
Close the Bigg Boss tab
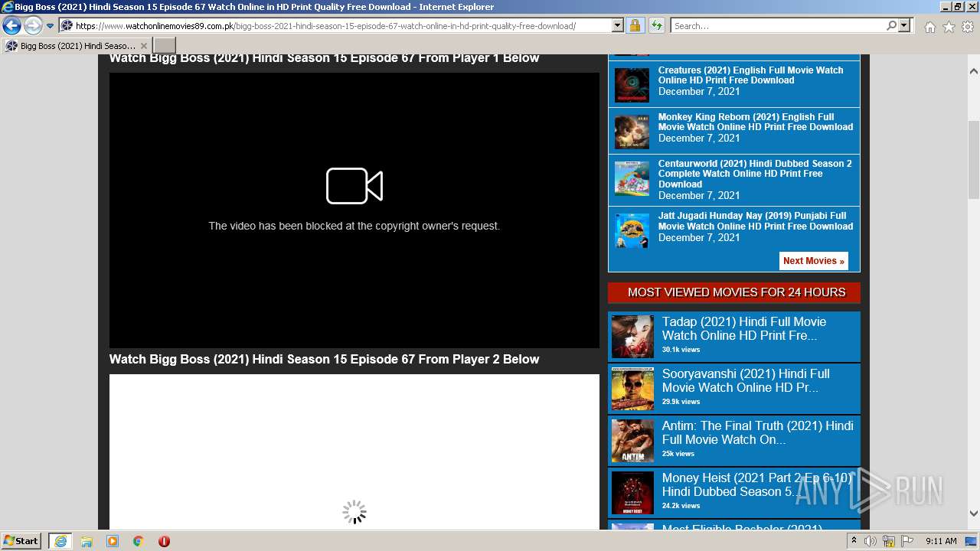tap(143, 46)
